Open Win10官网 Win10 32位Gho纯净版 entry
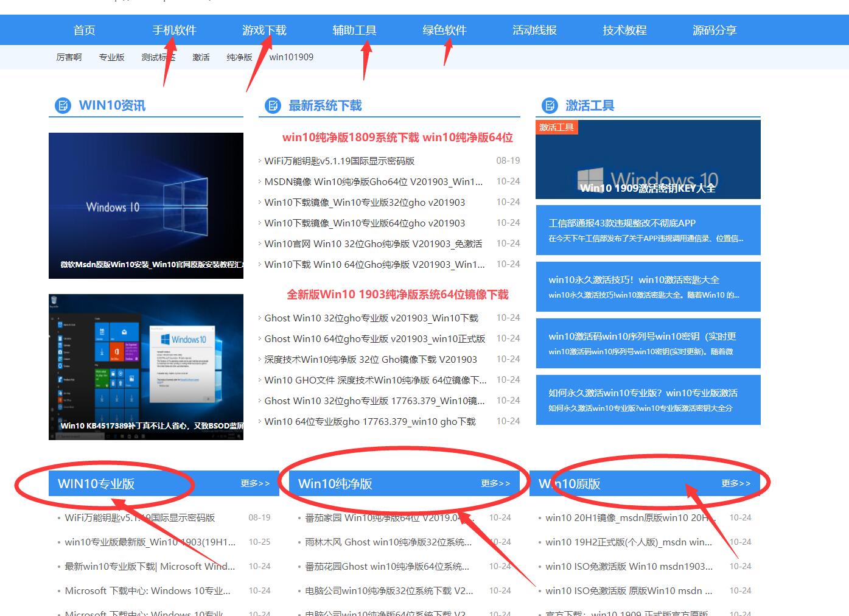Image resolution: width=849 pixels, height=616 pixels. point(373,243)
